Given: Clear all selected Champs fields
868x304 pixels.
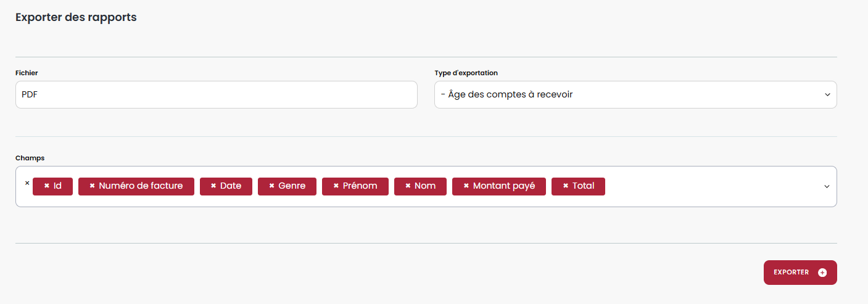Looking at the screenshot, I should 27,183.
